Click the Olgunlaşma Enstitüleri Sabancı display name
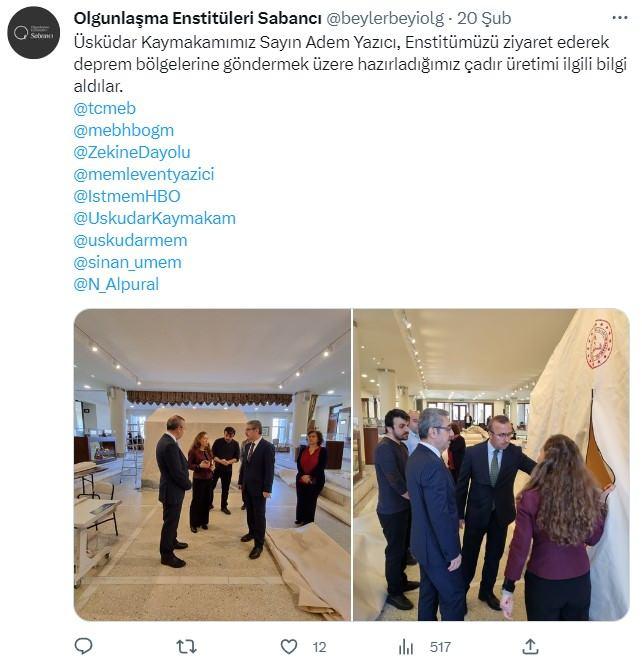 [197, 18]
